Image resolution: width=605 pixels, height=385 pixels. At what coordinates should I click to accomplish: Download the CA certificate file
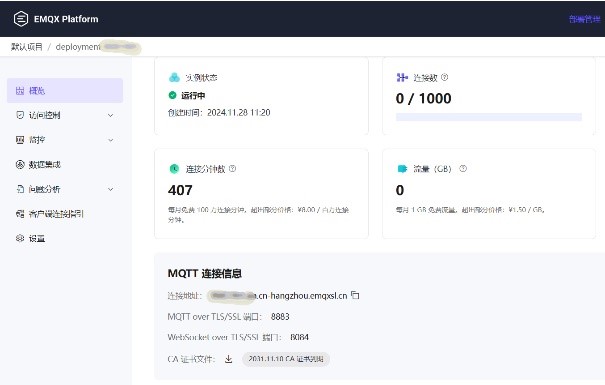point(229,359)
